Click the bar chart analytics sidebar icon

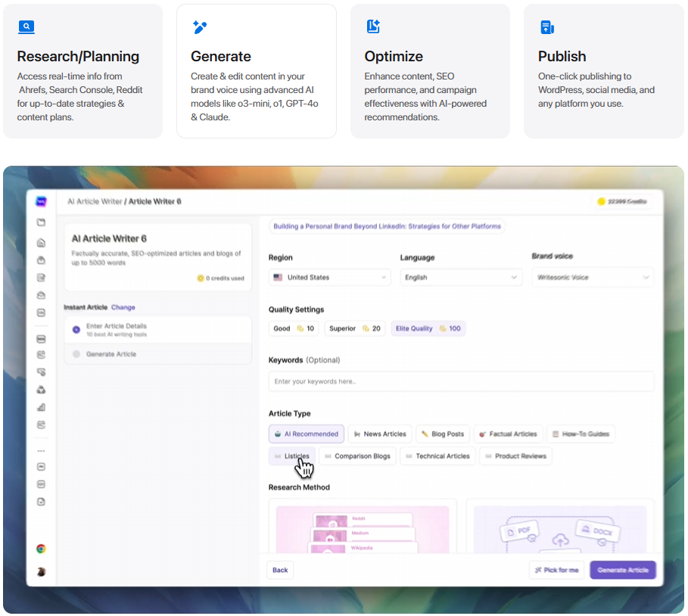(41, 407)
